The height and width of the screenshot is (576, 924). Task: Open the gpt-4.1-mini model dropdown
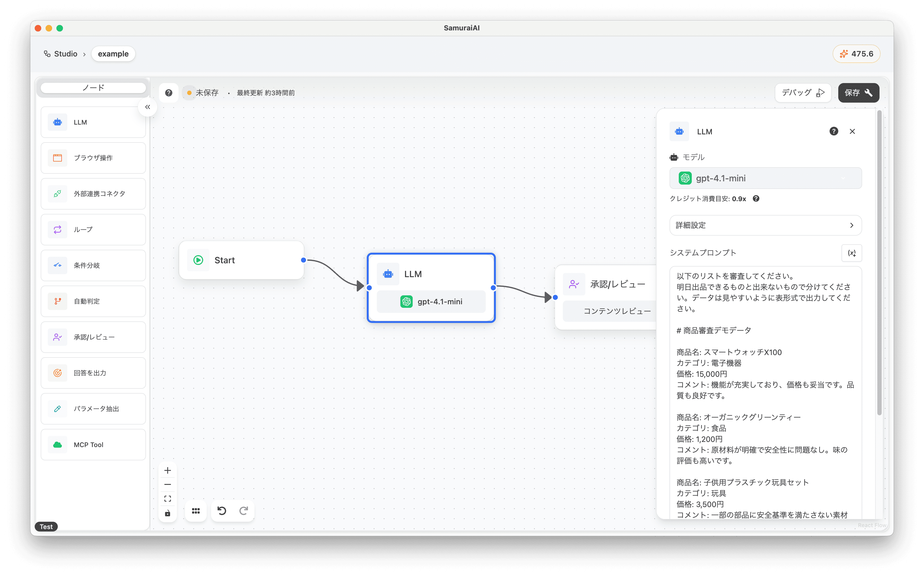(x=765, y=178)
